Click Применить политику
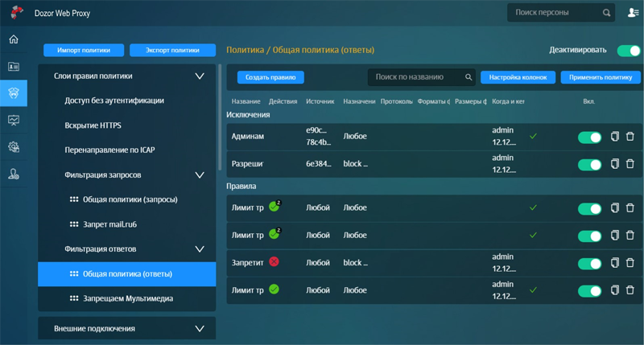Image resolution: width=644 pixels, height=345 pixels. coord(601,77)
